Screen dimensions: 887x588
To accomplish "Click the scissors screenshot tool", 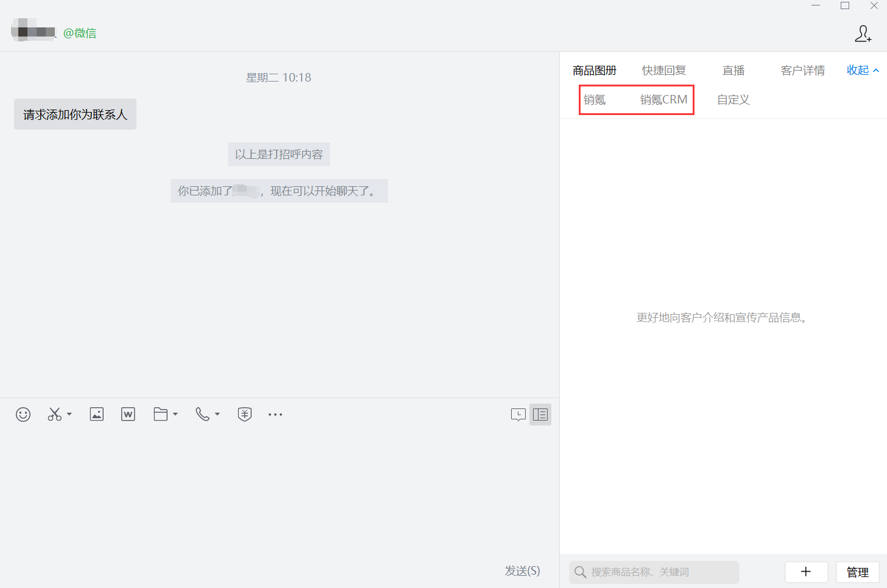I will (x=54, y=415).
